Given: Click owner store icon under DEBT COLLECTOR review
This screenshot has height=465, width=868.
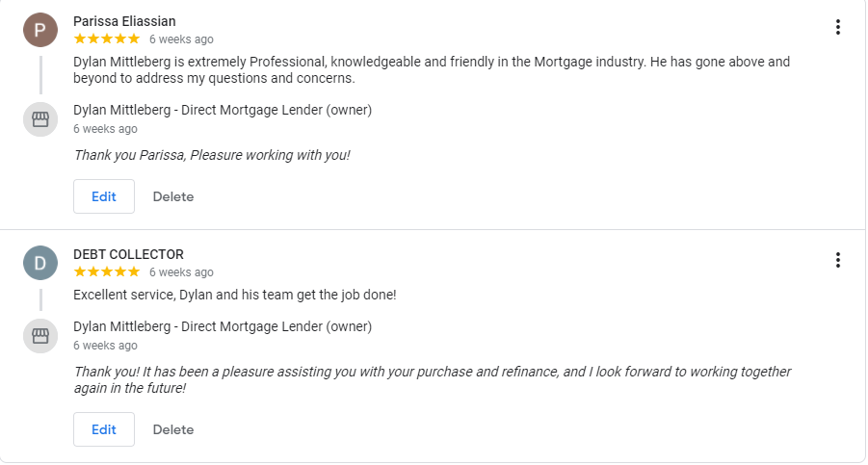Looking at the screenshot, I should pyautogui.click(x=39, y=336).
